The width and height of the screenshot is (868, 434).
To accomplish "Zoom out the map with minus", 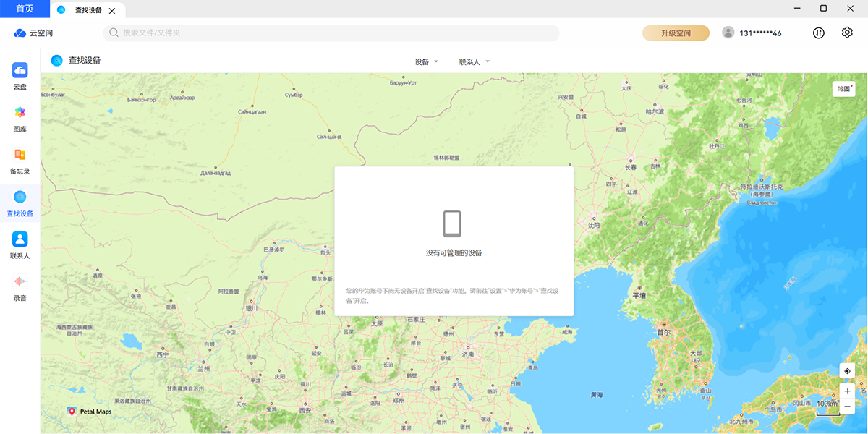I will [x=847, y=407].
